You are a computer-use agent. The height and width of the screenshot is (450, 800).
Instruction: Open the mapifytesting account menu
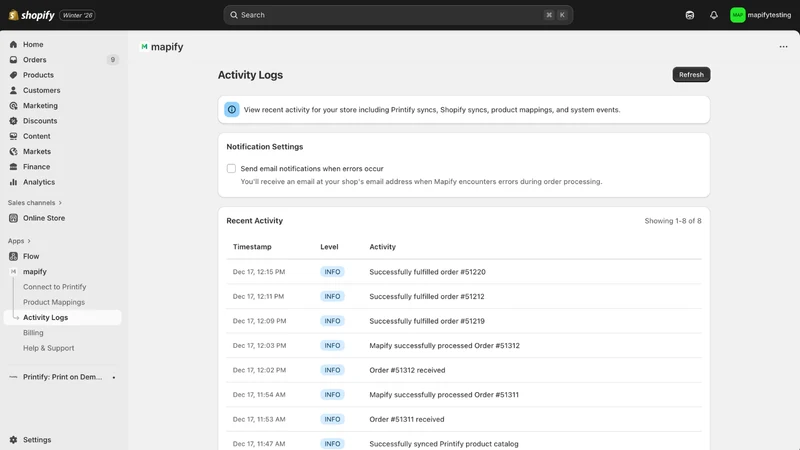pyautogui.click(x=761, y=15)
